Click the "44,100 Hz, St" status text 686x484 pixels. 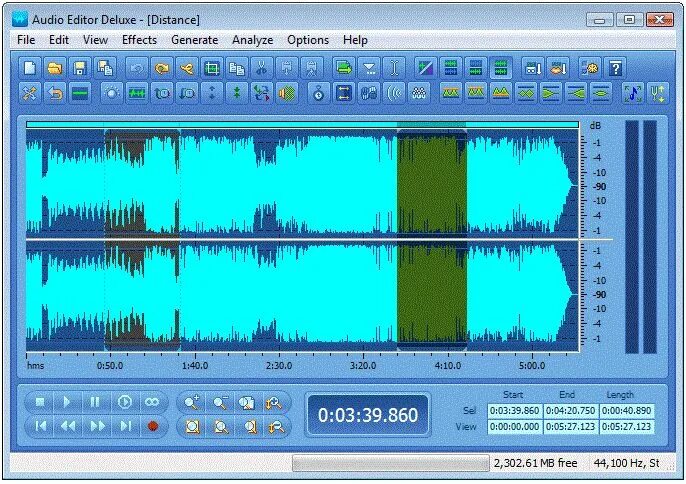pos(626,463)
